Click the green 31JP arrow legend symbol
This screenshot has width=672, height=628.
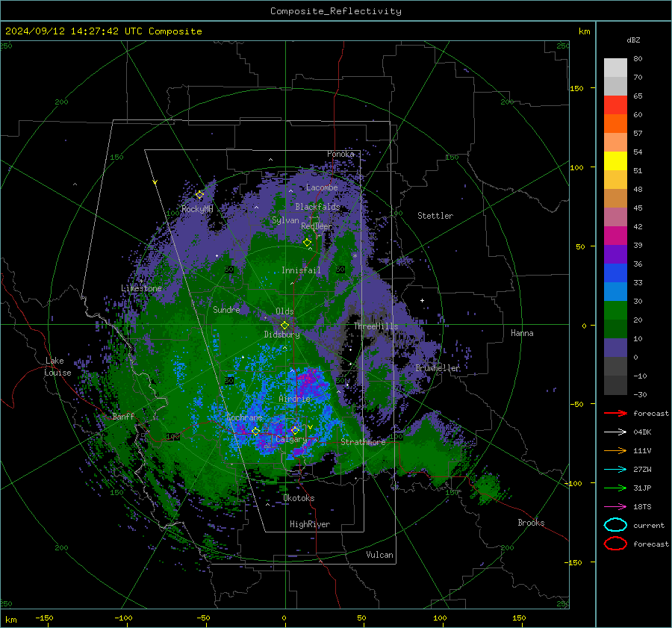click(x=615, y=488)
